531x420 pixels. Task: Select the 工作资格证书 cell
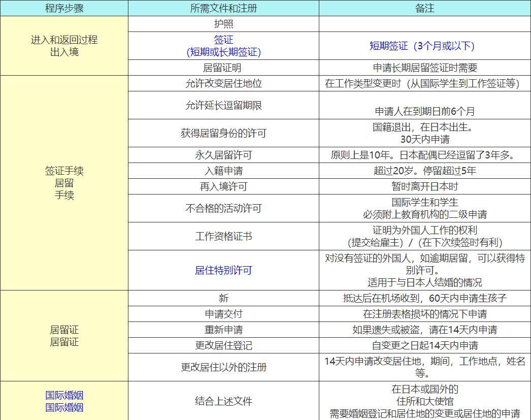[x=223, y=236]
